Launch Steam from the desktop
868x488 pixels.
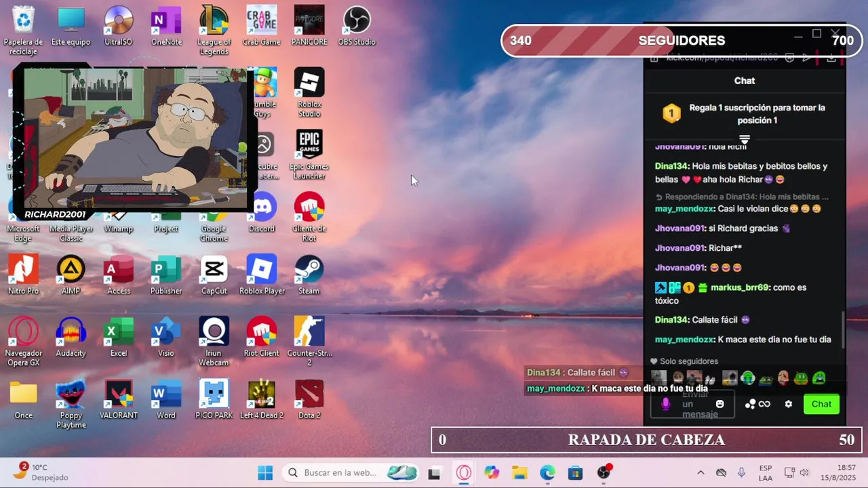click(x=309, y=276)
